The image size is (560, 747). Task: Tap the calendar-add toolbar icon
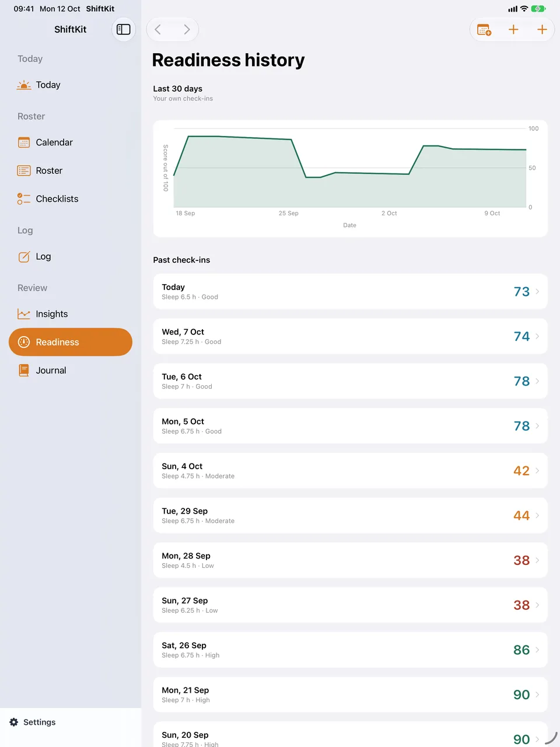click(484, 29)
